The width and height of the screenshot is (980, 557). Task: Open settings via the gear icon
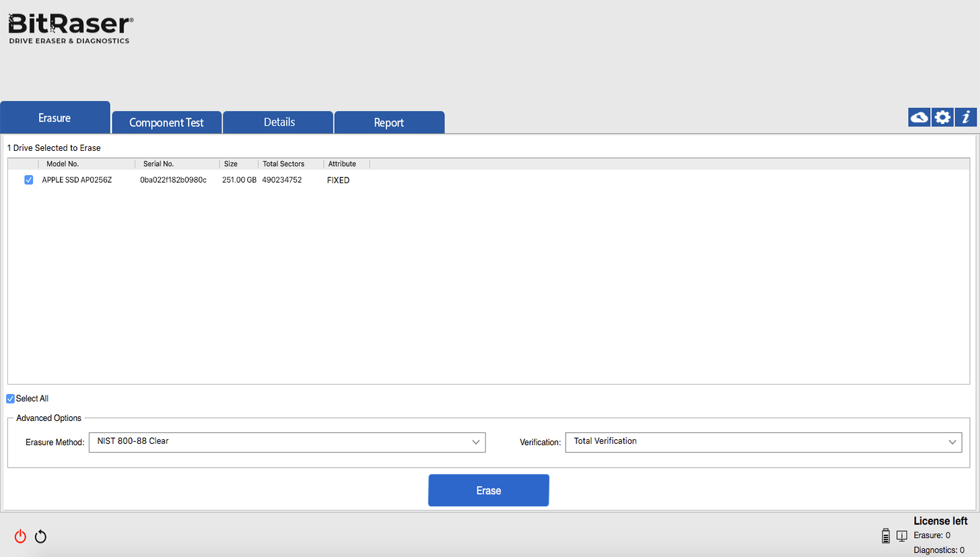(x=942, y=117)
